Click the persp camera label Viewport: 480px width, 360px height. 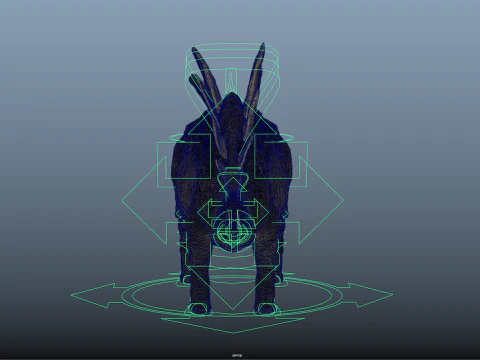point(237,356)
